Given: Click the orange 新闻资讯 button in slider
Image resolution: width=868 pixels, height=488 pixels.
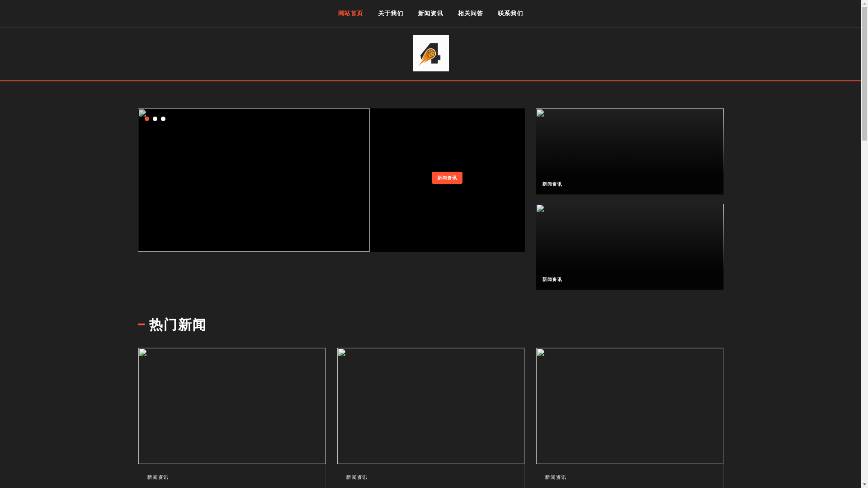Looking at the screenshot, I should [447, 178].
